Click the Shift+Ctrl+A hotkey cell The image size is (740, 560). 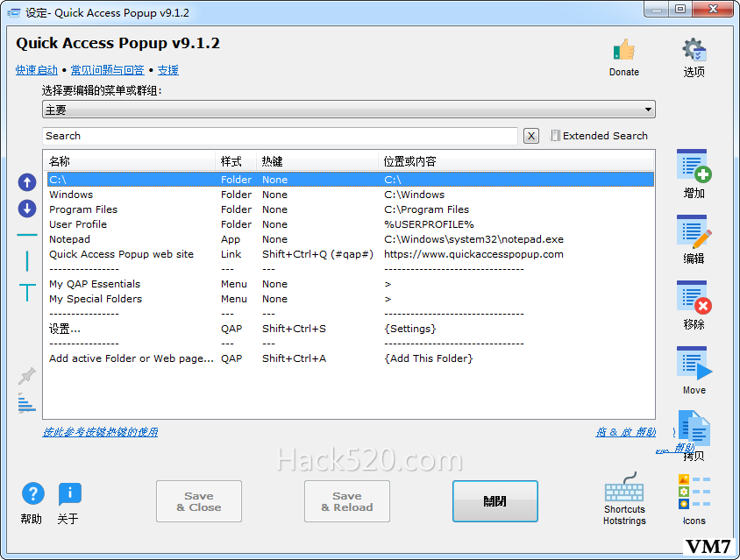pyautogui.click(x=294, y=358)
